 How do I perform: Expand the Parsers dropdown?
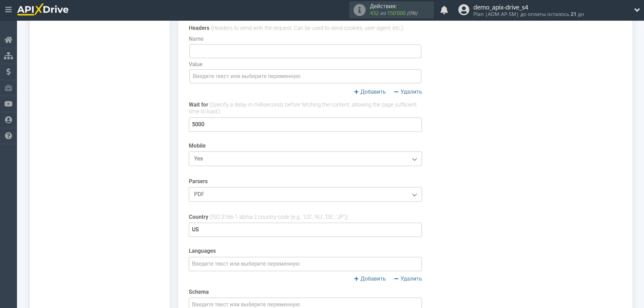click(x=305, y=194)
